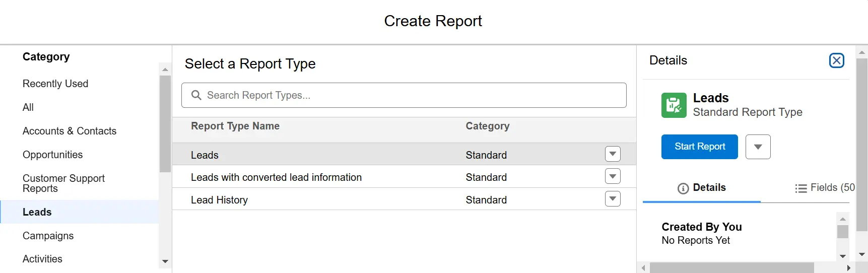Select Recently Used category
The width and height of the screenshot is (868, 273).
click(55, 84)
